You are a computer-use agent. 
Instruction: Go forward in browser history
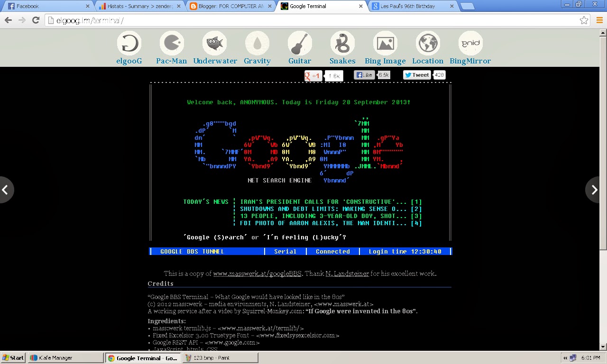[22, 20]
